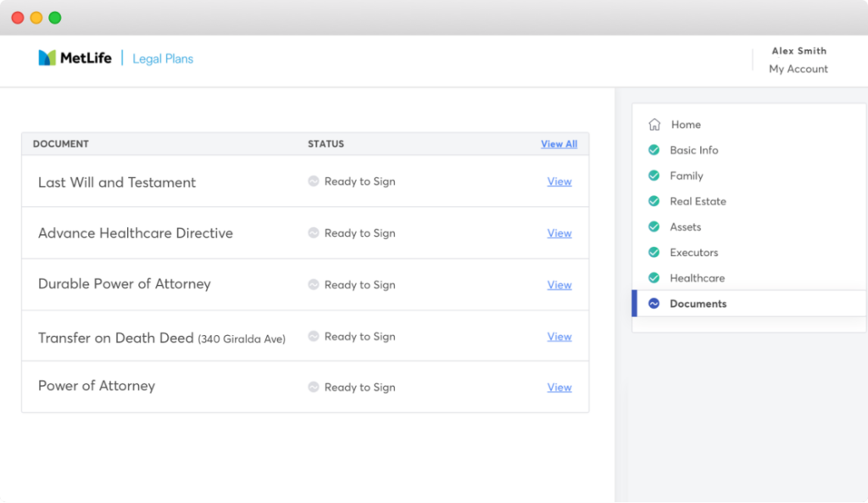Click status icon in the last Power of Attorney row
Viewport: 868px width, 503px height.
[x=314, y=387]
